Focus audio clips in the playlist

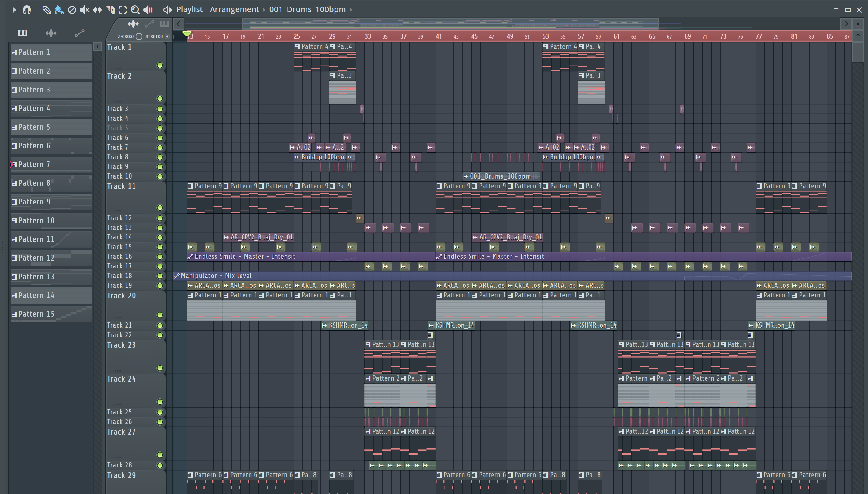tap(133, 24)
